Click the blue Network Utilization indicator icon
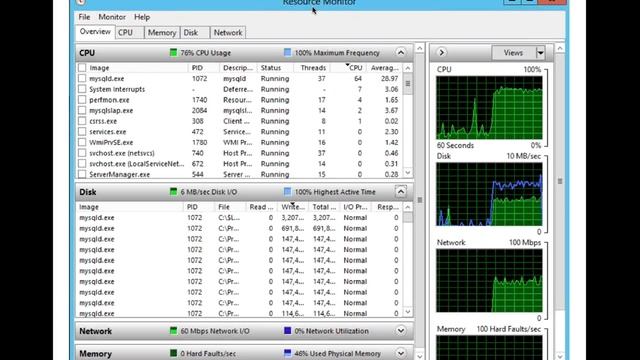Image resolution: width=640 pixels, height=360 pixels. point(287,331)
